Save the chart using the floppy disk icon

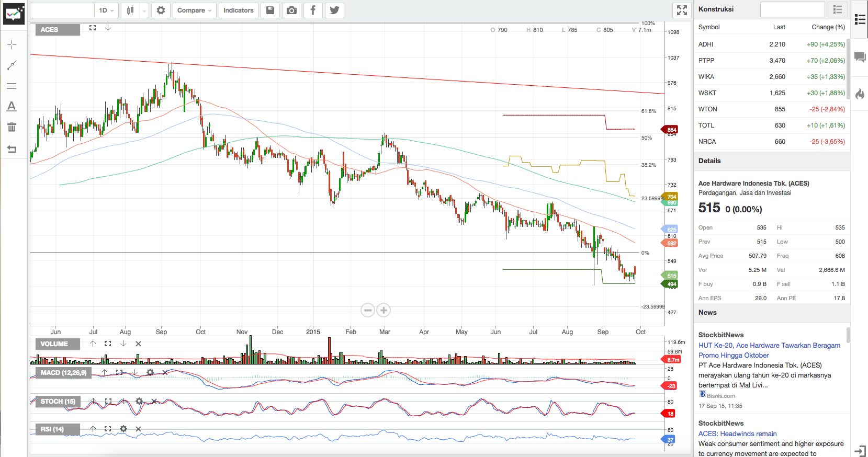(x=270, y=10)
